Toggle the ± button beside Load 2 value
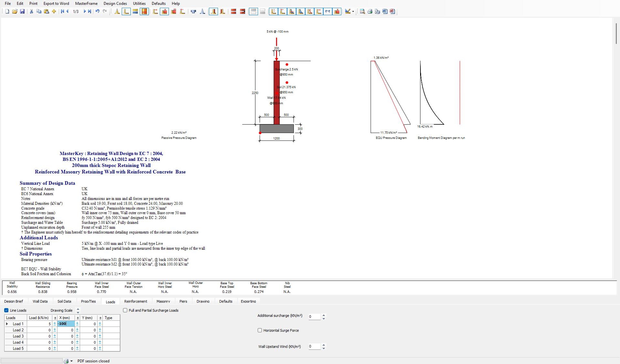620x364 pixels. tap(55, 330)
